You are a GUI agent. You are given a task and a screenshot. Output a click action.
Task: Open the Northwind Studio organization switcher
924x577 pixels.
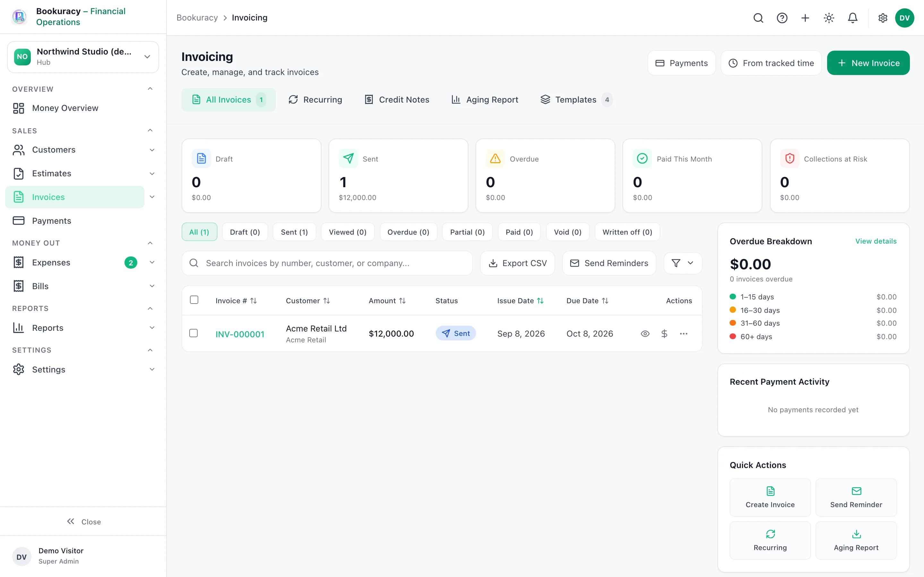pyautogui.click(x=83, y=57)
